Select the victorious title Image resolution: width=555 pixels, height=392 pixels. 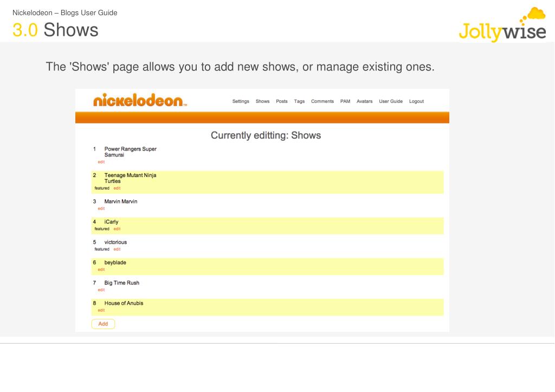[x=115, y=242]
